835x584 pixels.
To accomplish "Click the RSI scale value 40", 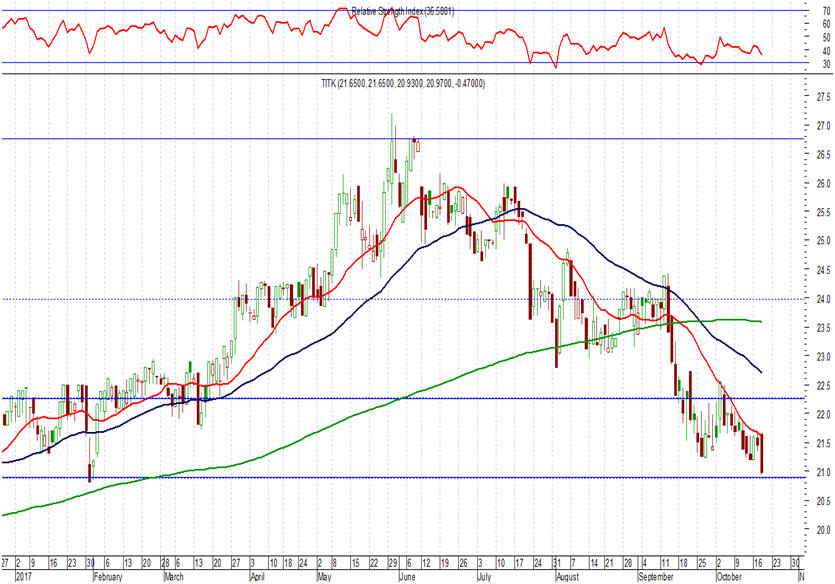I will coord(826,51).
